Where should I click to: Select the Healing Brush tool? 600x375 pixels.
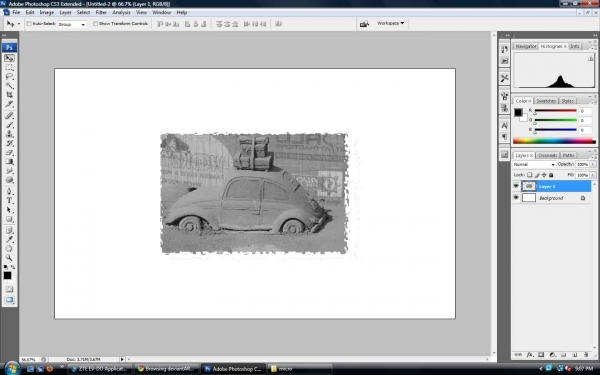click(9, 115)
